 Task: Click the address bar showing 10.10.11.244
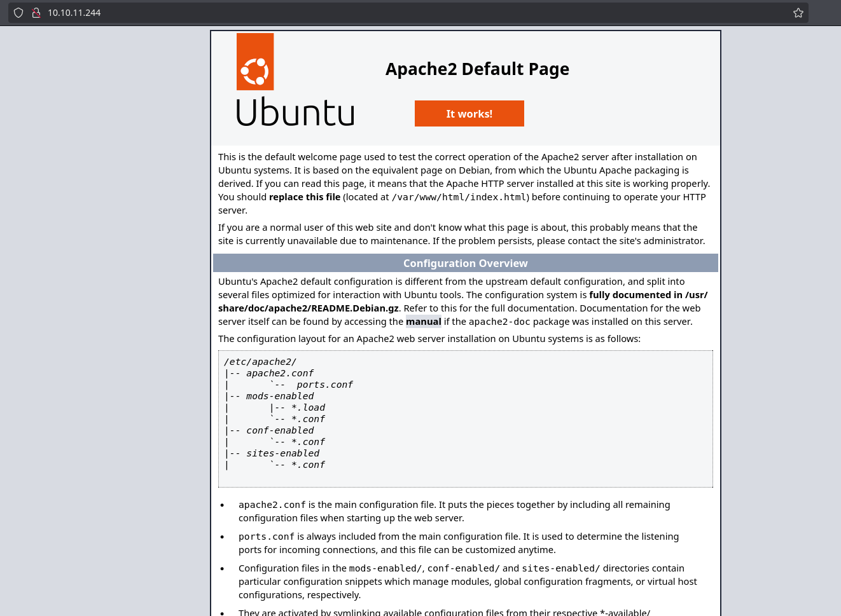407,13
